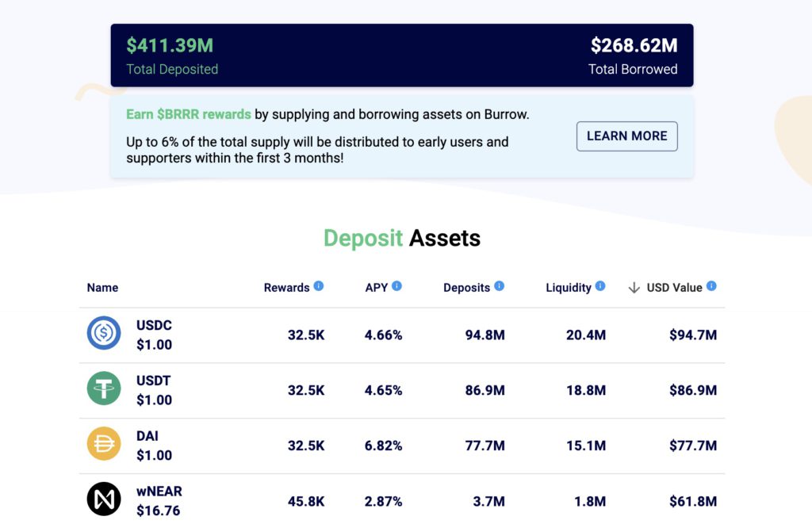Select the DAI asset name
Viewport: 812px width, 528px height.
[x=147, y=436]
